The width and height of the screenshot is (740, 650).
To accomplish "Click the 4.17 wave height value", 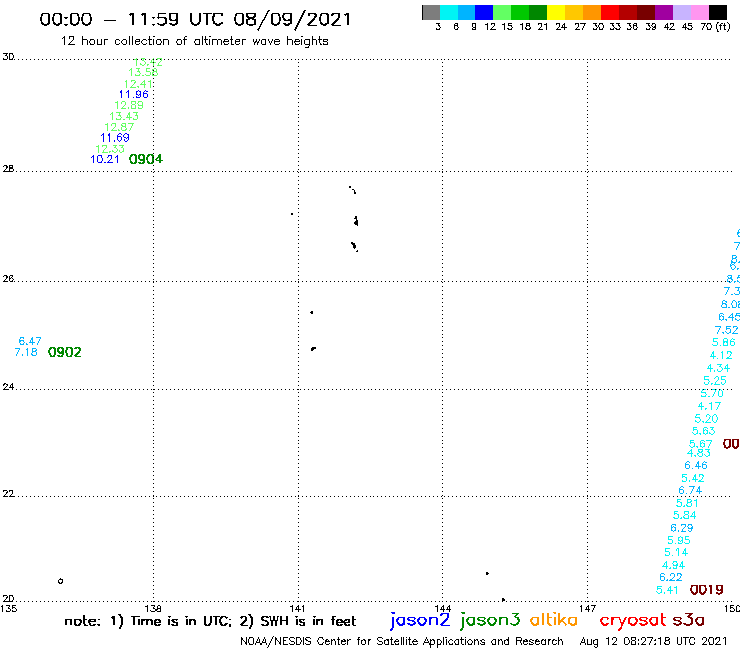I will 709,406.
